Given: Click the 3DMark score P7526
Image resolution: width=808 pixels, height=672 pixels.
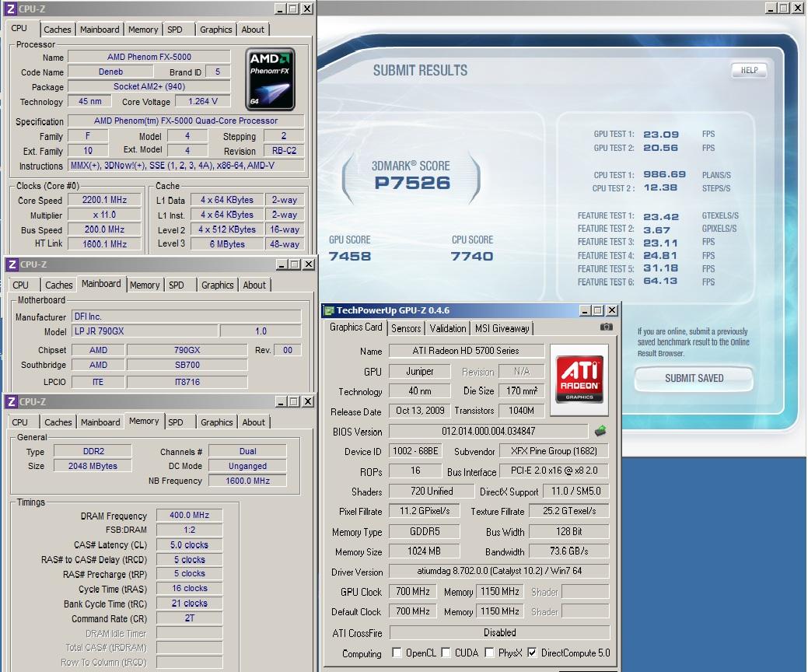Looking at the screenshot, I should [411, 183].
